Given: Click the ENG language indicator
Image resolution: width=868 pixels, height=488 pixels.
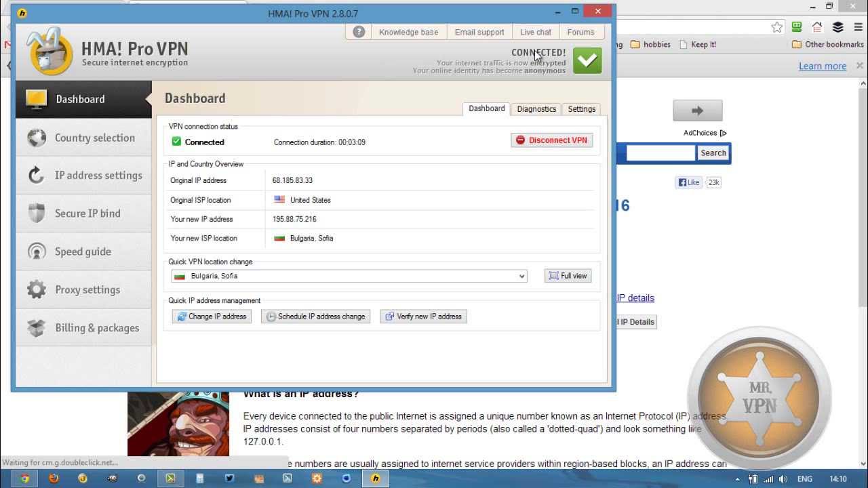Looking at the screenshot, I should pyautogui.click(x=804, y=479).
